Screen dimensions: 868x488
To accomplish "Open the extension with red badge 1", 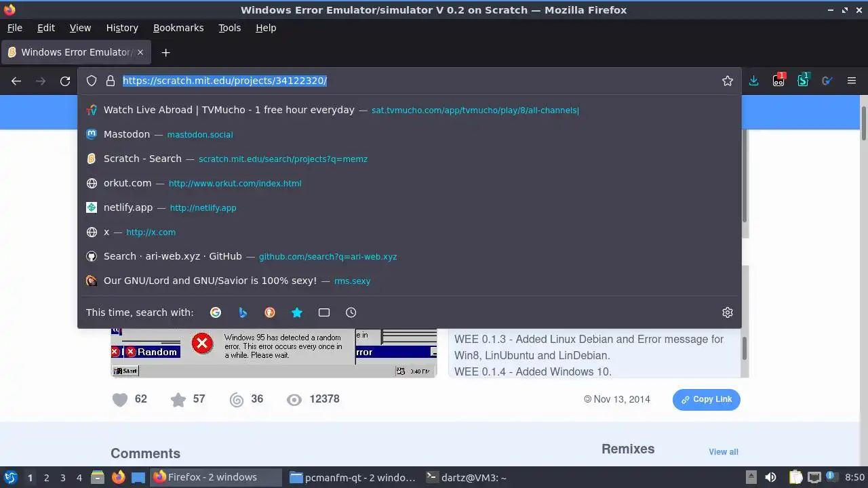I will click(778, 80).
